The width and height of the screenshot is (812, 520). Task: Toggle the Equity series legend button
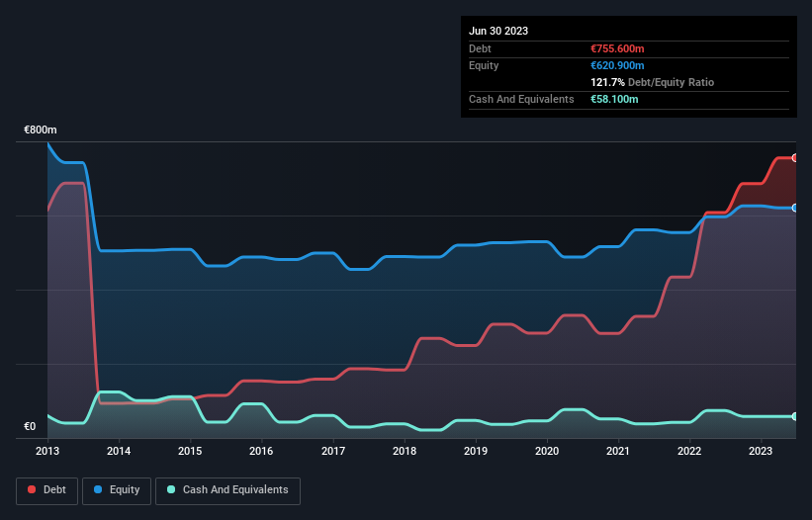tap(117, 490)
